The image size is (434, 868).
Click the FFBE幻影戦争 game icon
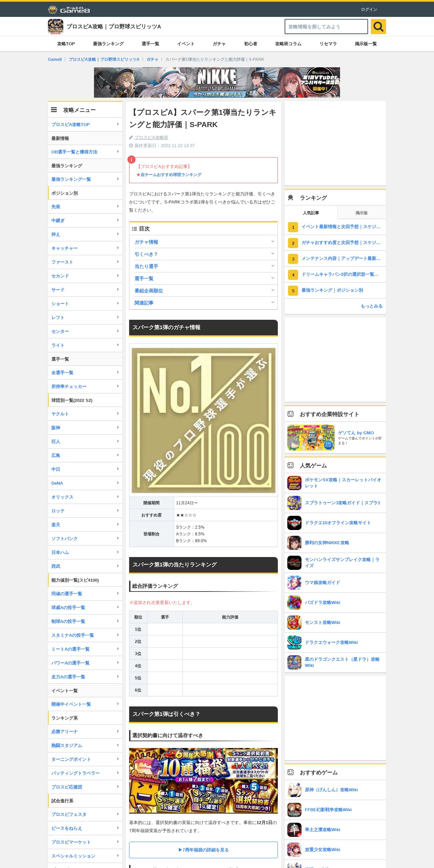[x=294, y=810]
